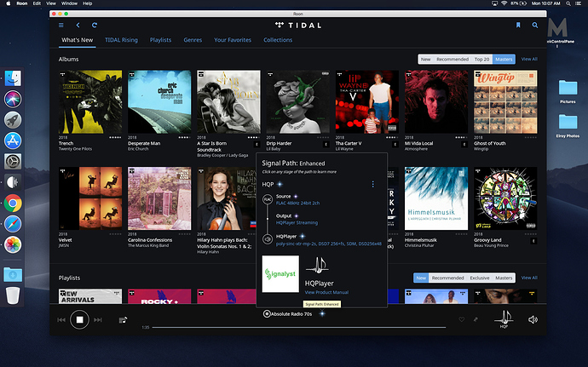
Task: Open the Playlists tab
Action: [160, 40]
